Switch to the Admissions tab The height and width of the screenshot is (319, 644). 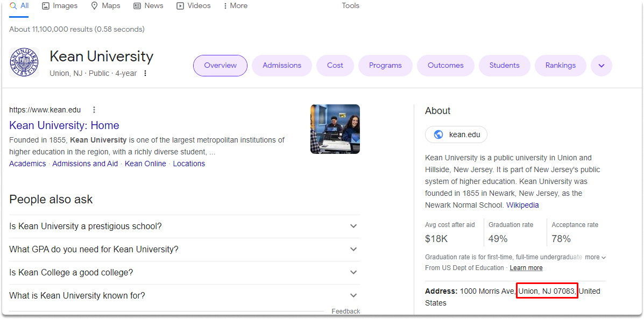point(282,66)
